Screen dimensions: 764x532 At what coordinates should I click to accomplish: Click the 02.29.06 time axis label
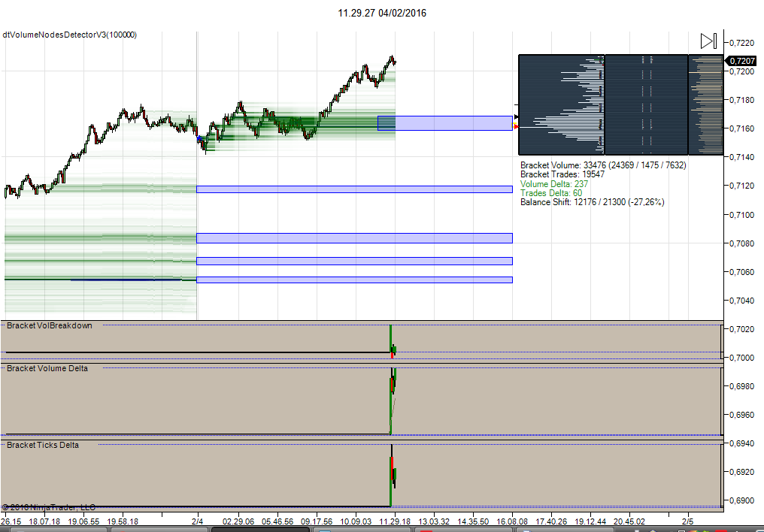pos(238,521)
